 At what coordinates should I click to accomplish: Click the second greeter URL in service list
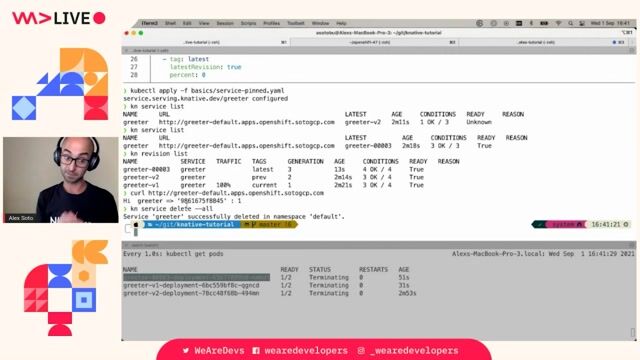point(247,146)
